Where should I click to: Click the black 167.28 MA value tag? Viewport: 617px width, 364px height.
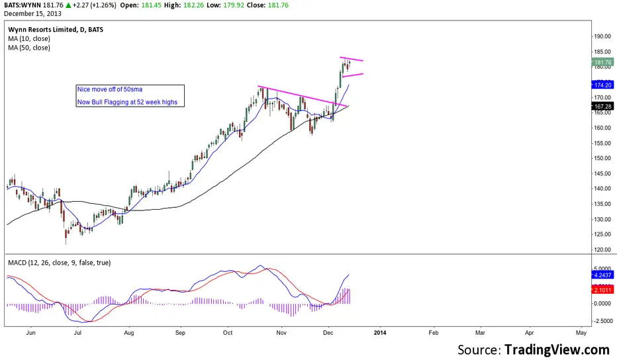coord(602,107)
